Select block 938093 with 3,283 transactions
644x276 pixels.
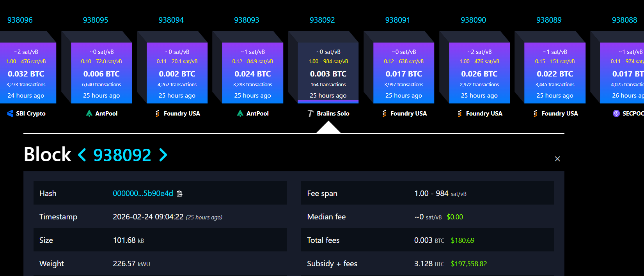pos(252,73)
